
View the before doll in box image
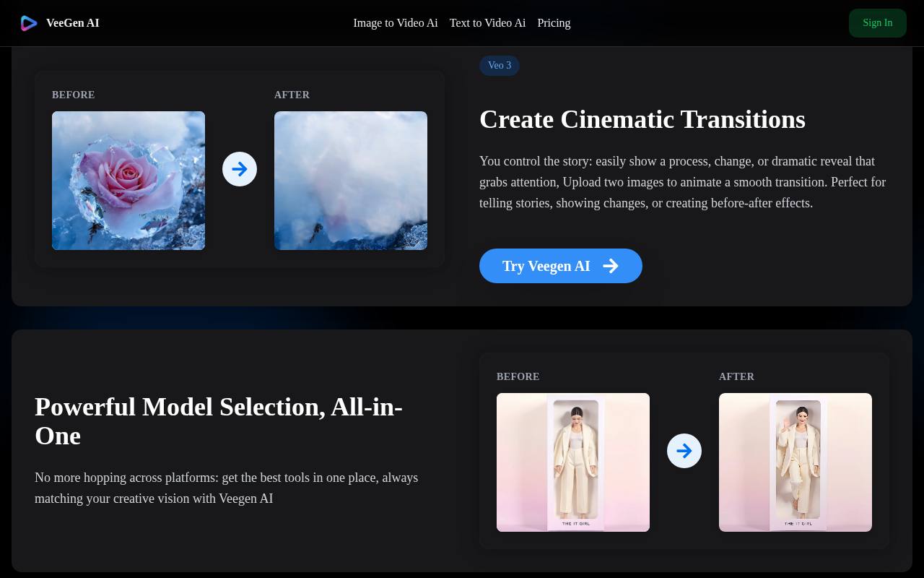click(x=573, y=462)
